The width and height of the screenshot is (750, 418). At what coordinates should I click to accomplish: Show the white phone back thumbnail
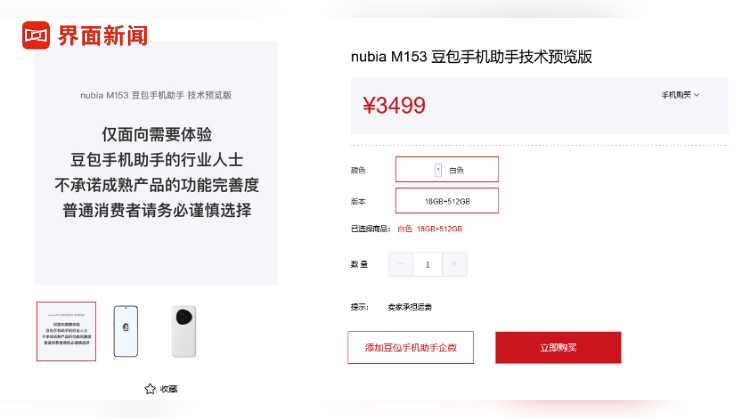click(185, 331)
